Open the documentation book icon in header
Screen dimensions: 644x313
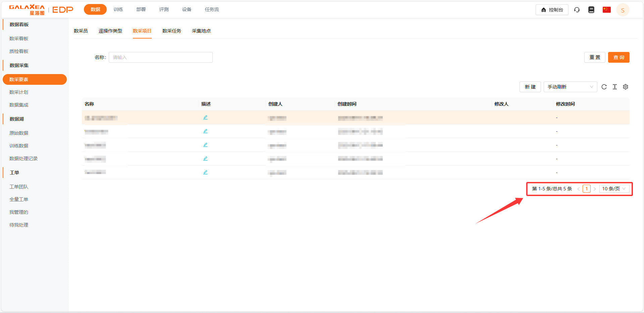(x=591, y=10)
